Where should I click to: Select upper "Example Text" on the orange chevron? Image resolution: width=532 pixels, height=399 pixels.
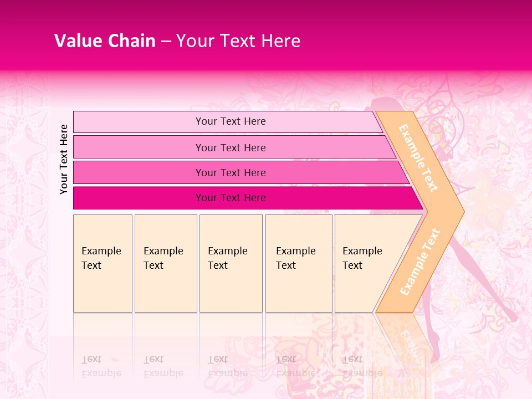418,158
